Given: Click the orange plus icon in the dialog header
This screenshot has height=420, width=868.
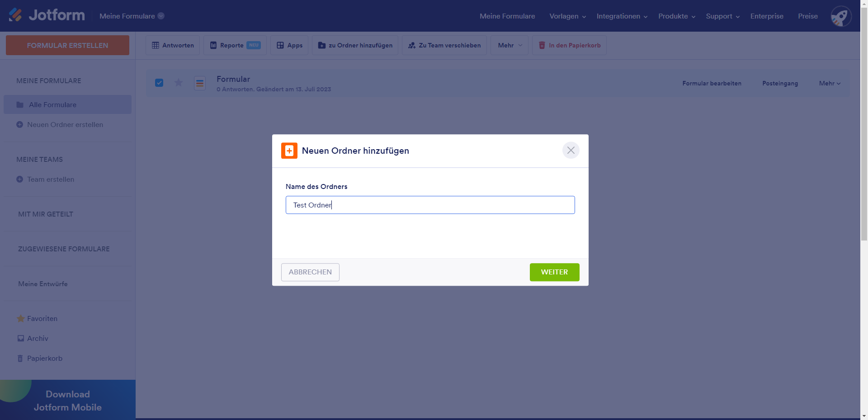Looking at the screenshot, I should point(289,151).
